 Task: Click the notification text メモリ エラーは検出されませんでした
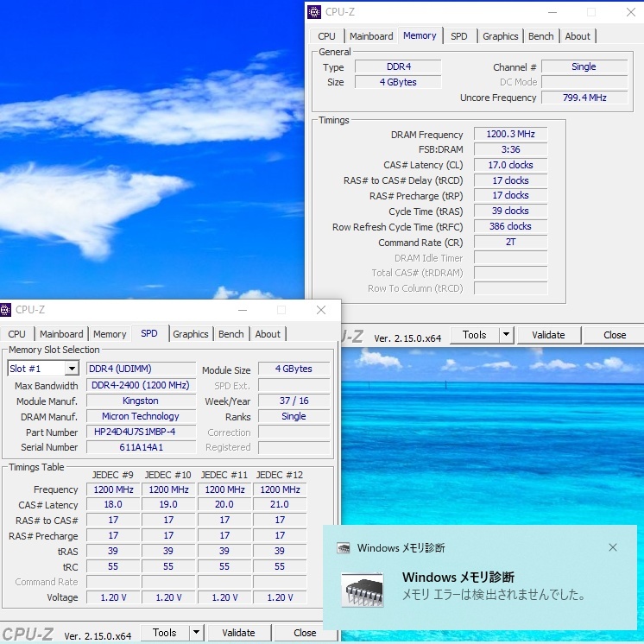494,596
